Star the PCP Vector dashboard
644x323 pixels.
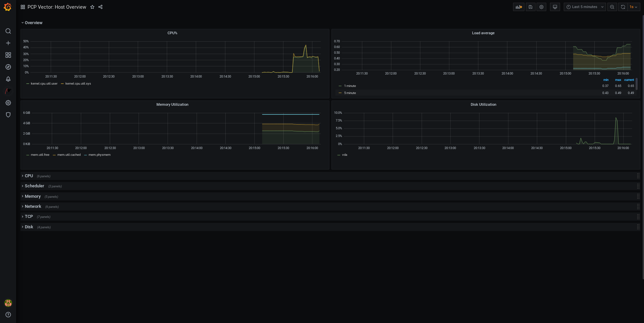(92, 7)
